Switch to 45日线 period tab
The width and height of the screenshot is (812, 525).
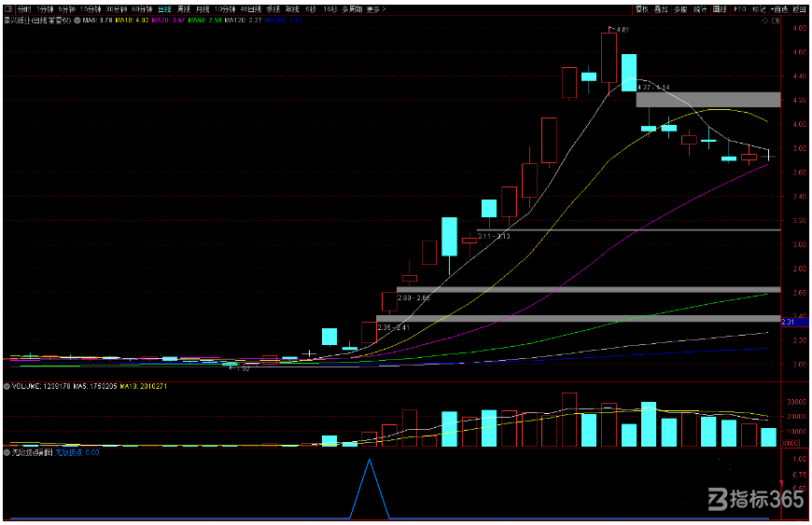click(x=251, y=9)
